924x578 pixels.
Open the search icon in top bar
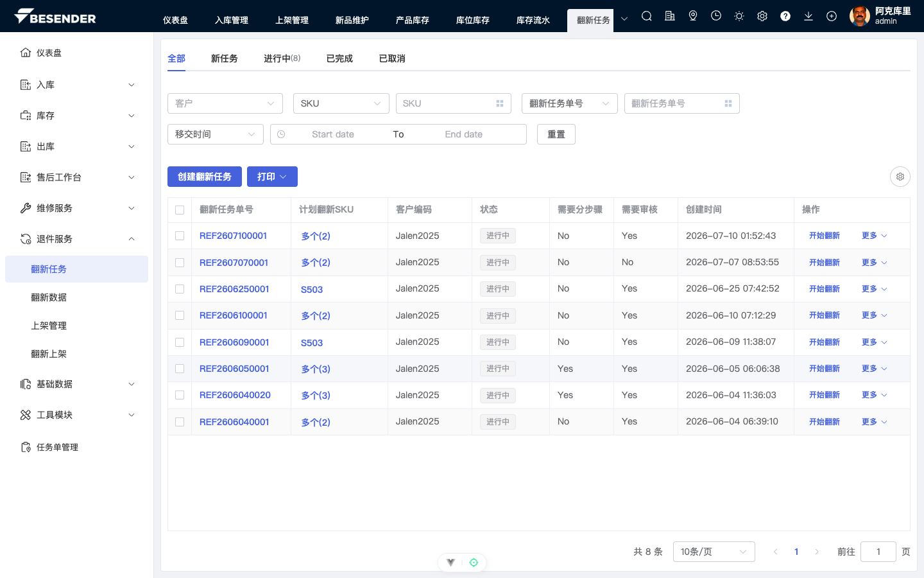click(647, 16)
